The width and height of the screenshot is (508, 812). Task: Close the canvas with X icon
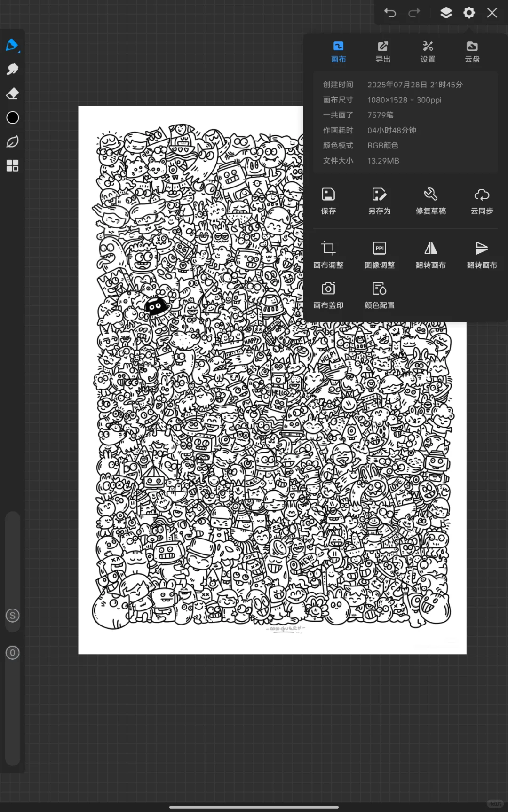[x=492, y=13]
